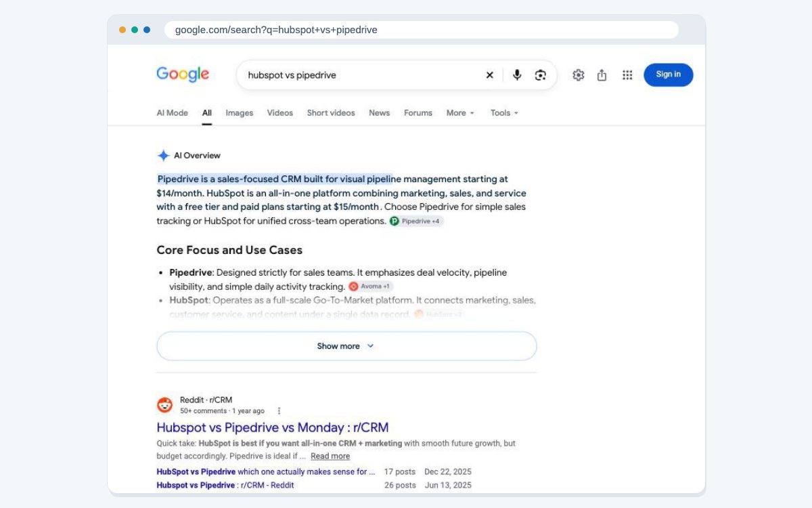The height and width of the screenshot is (508, 812).
Task: Click the AI Overview label text
Action: click(197, 156)
